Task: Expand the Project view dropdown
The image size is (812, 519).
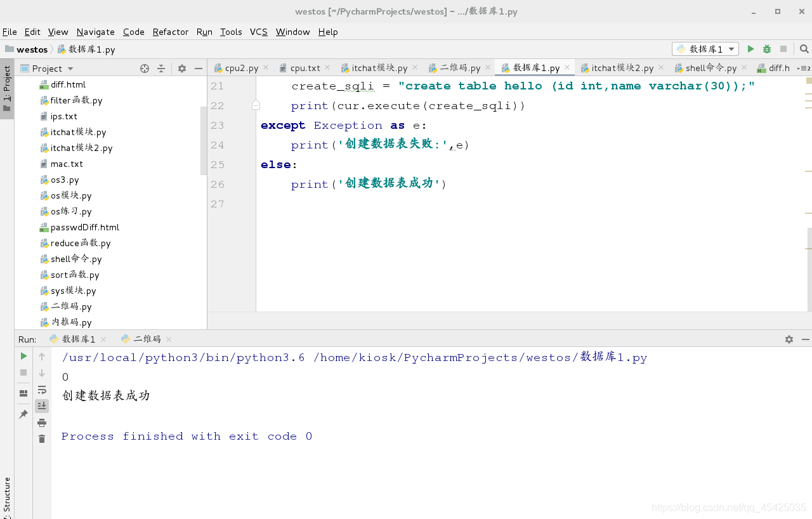Action: coord(70,69)
